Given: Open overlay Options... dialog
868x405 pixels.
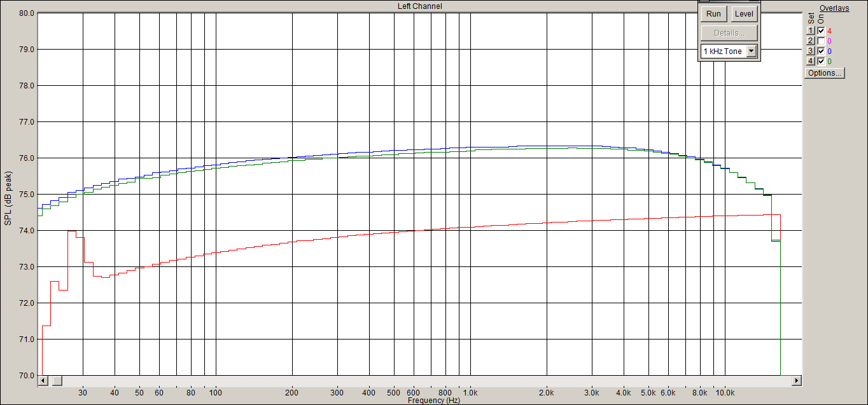Looking at the screenshot, I should pyautogui.click(x=825, y=73).
